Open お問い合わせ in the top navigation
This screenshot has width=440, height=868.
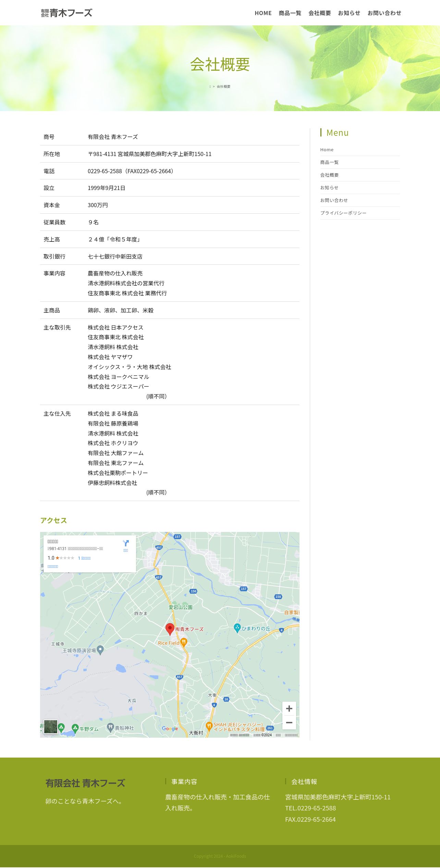[x=384, y=13]
